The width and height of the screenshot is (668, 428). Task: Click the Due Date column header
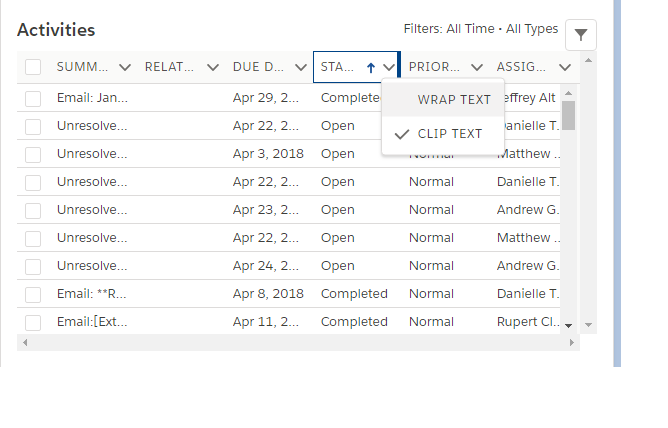point(260,68)
